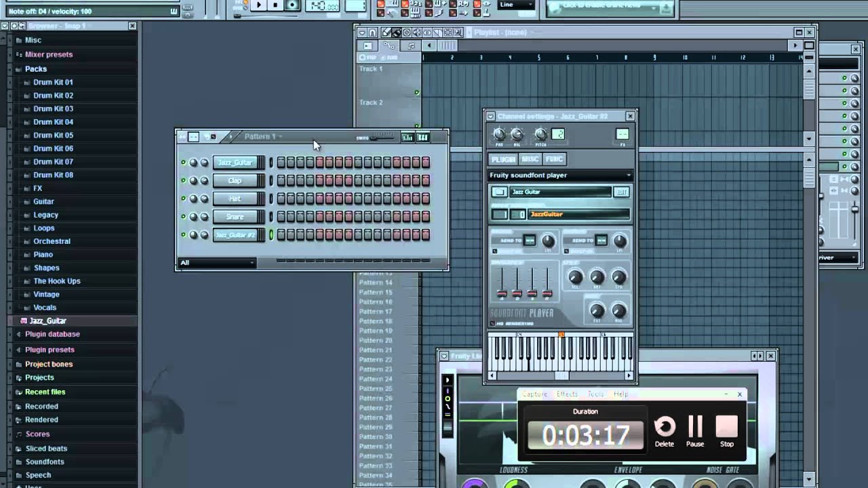Select the pencil draw tool in Playlist
The height and width of the screenshot is (488, 868).
[x=386, y=33]
